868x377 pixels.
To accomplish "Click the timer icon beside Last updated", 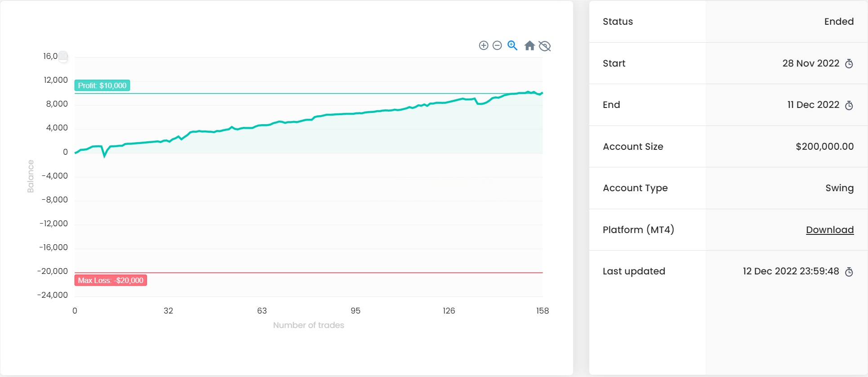I will pyautogui.click(x=849, y=272).
